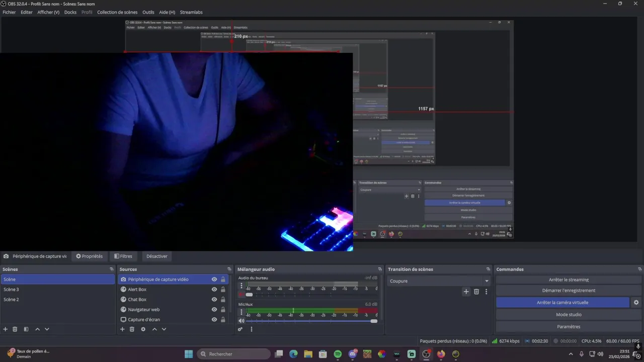Open the Coupure transition dropdown
644x362 pixels.
(x=439, y=281)
